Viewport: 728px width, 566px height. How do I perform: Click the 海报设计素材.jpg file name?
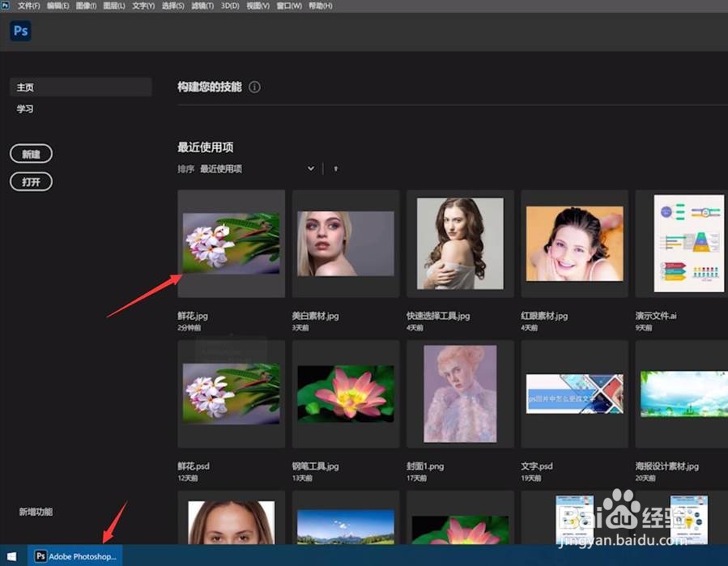[x=667, y=466]
